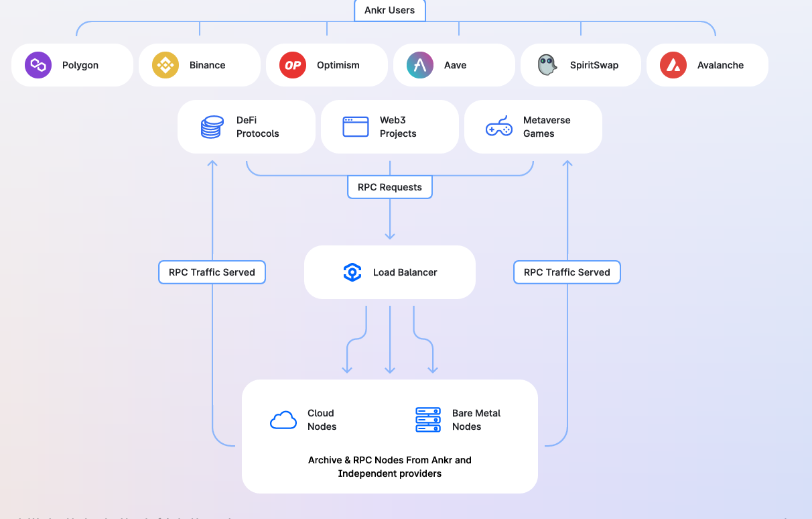This screenshot has height=519, width=812.
Task: Select the left RPC Traffic Served label
Action: tap(212, 272)
